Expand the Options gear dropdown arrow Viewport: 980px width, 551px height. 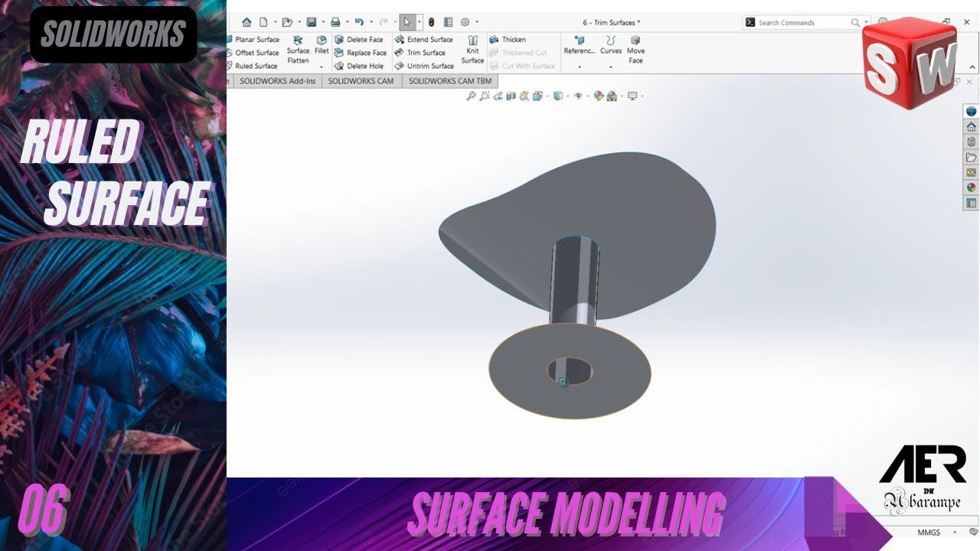point(477,22)
